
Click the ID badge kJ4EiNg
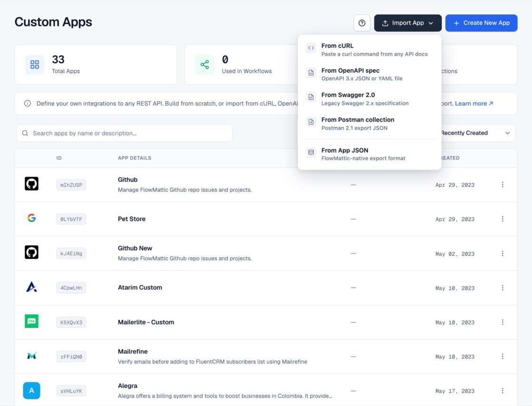pos(71,253)
